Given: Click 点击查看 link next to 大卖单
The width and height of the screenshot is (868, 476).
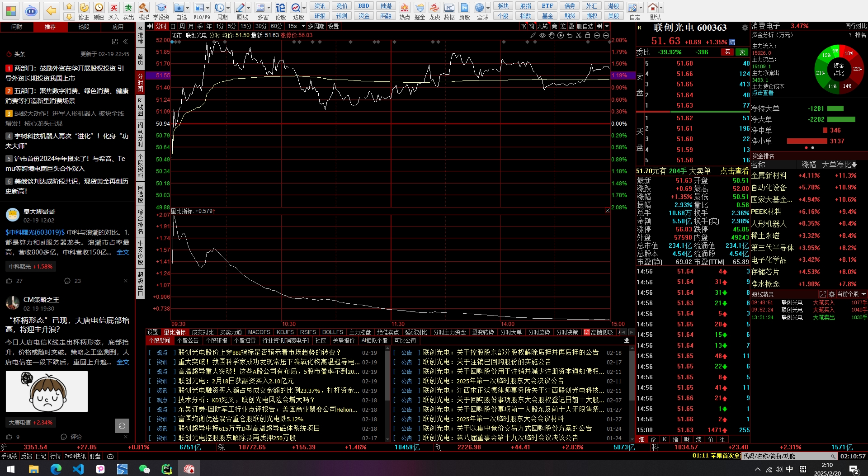Looking at the screenshot, I should 734,171.
